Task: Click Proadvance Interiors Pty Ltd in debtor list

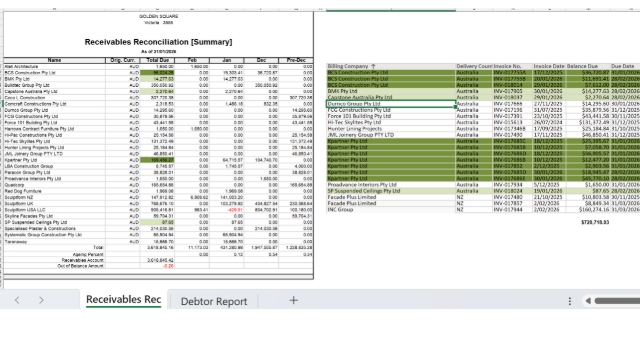Action: 391,185
